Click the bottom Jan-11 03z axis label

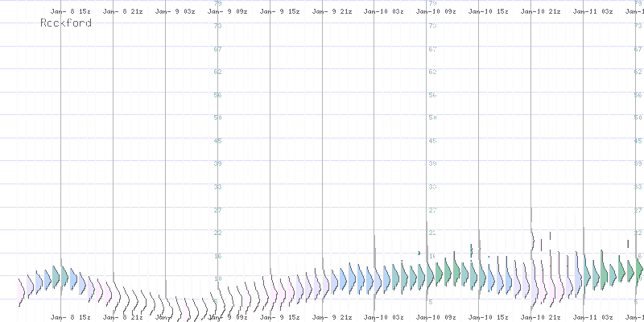(593, 317)
